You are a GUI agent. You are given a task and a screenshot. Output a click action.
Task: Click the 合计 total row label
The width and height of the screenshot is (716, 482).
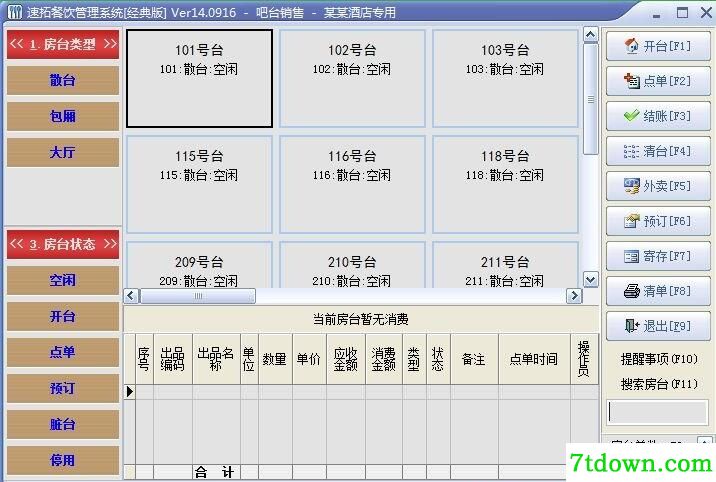coord(215,472)
